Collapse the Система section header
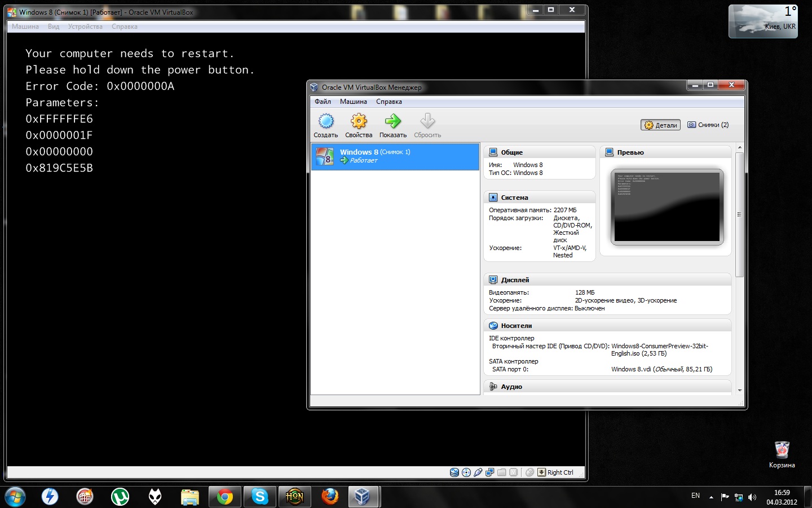Image resolution: width=812 pixels, height=508 pixels. tap(514, 198)
